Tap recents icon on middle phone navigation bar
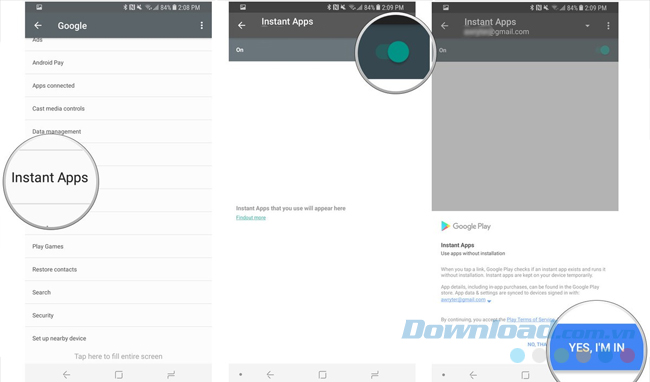 click(x=375, y=375)
